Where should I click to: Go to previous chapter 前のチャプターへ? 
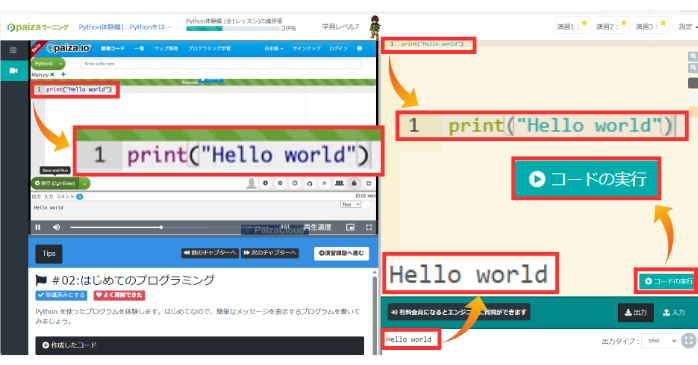point(210,253)
